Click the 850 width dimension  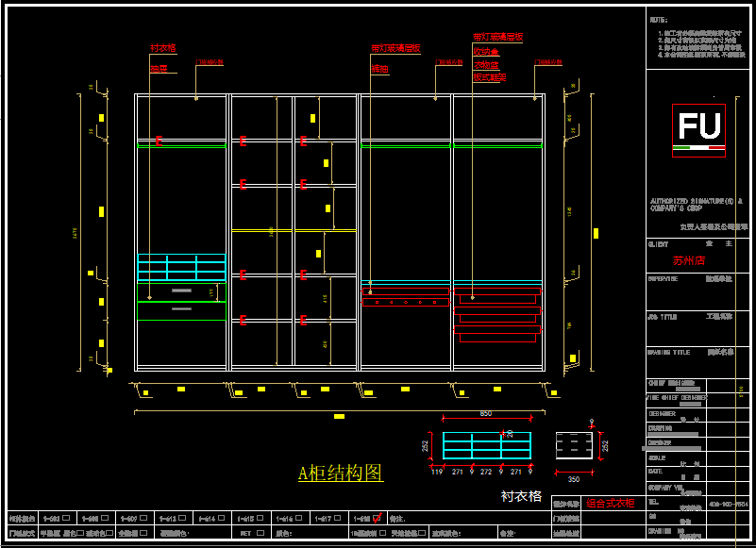pos(486,414)
